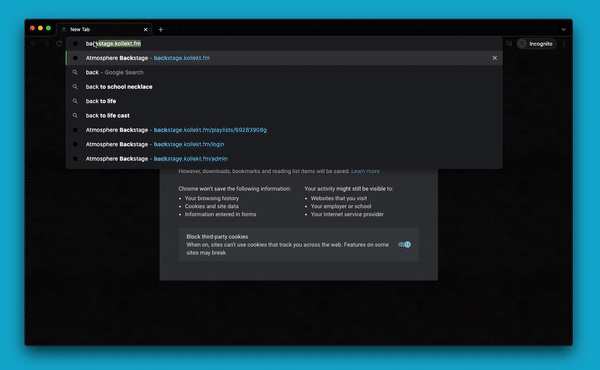Click the Incognito profile button
The image size is (600, 370).
point(536,44)
